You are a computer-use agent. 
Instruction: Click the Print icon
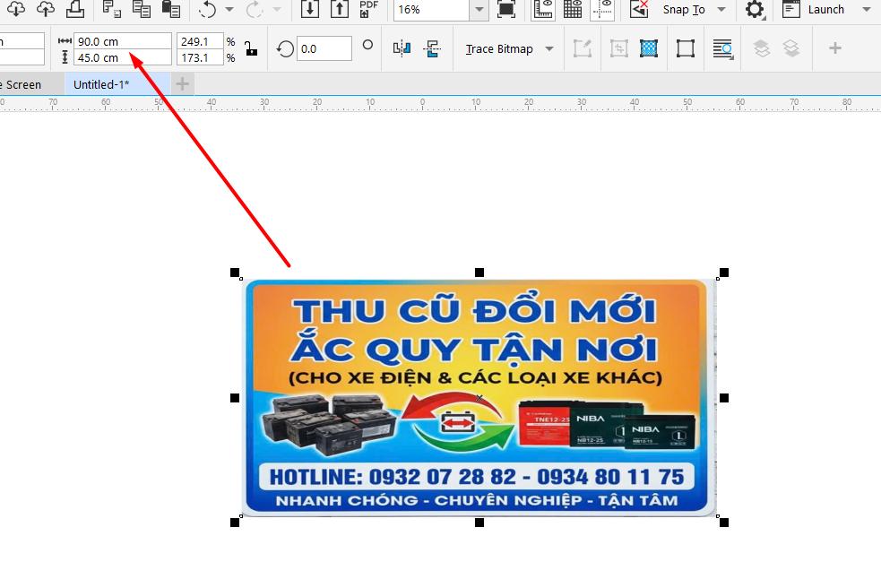tap(74, 9)
